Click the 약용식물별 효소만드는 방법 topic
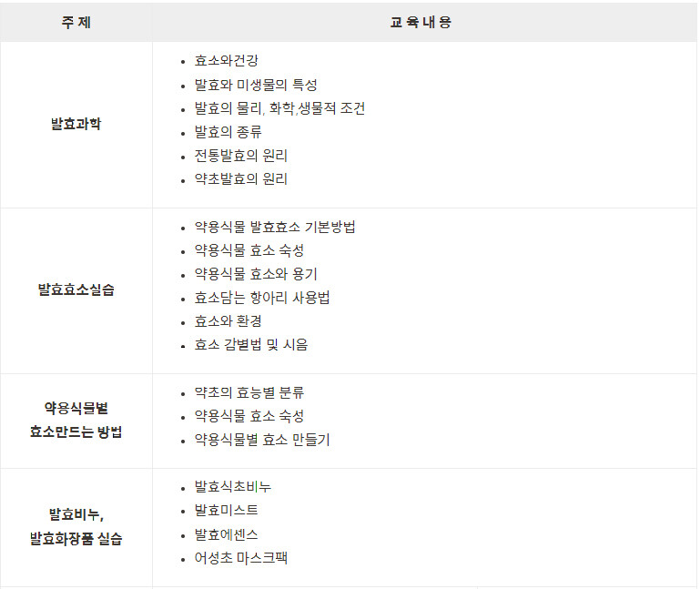 pyautogui.click(x=76, y=420)
